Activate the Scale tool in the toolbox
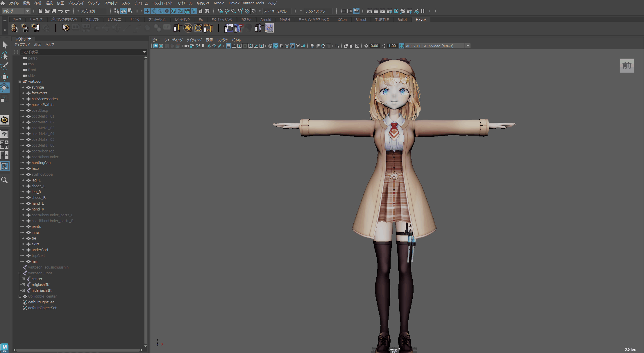644x353 pixels. pos(5,99)
